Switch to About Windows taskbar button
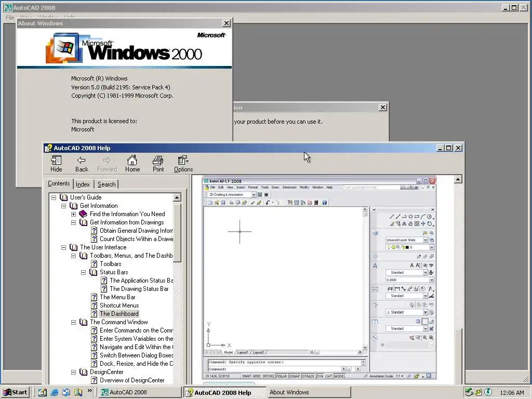The image size is (532, 399). click(x=309, y=392)
